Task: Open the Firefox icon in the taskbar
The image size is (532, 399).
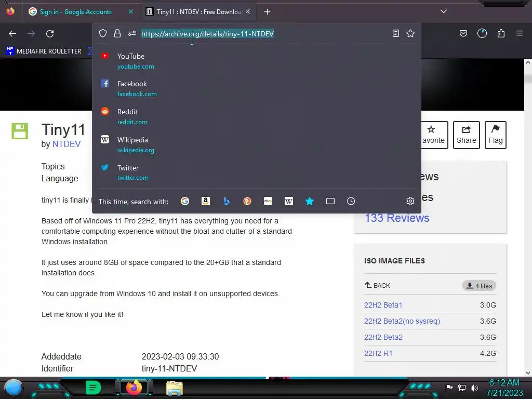Action: pyautogui.click(x=134, y=388)
